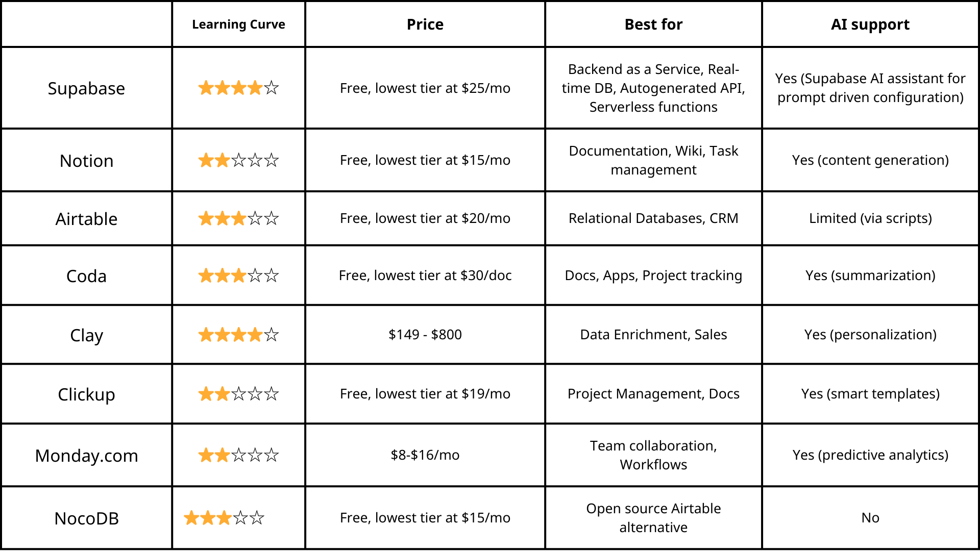Click the Clay star rating
The height and width of the screenshot is (551, 980).
[238, 335]
